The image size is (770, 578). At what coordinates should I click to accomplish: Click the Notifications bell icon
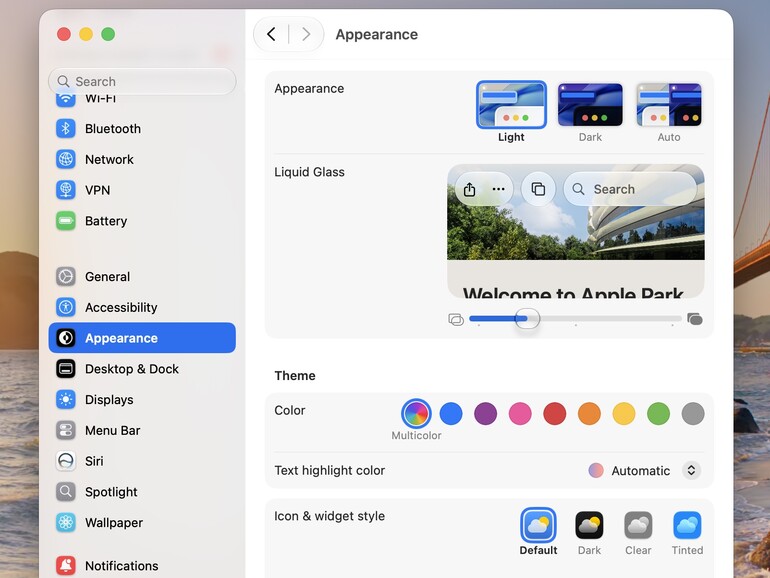click(x=65, y=566)
